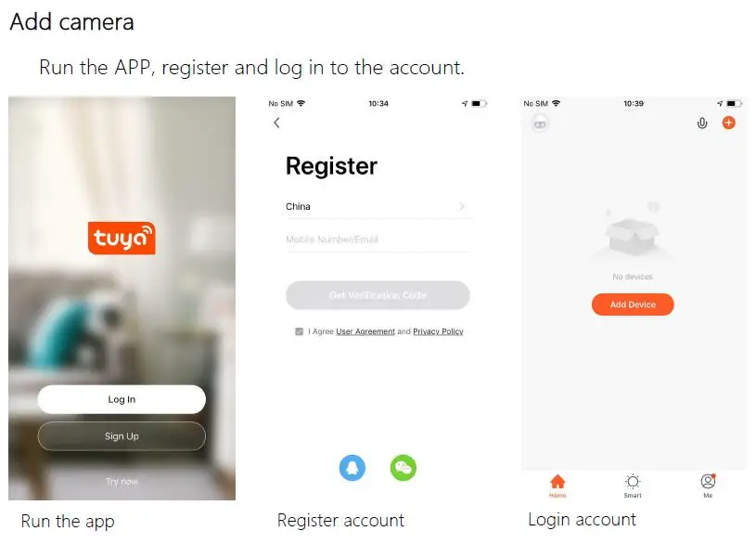756x544 pixels.
Task: Open the Me tab
Action: [708, 486]
